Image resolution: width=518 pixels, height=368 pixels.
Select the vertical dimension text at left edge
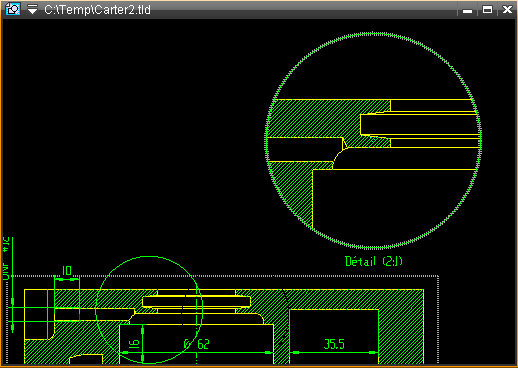coord(7,258)
